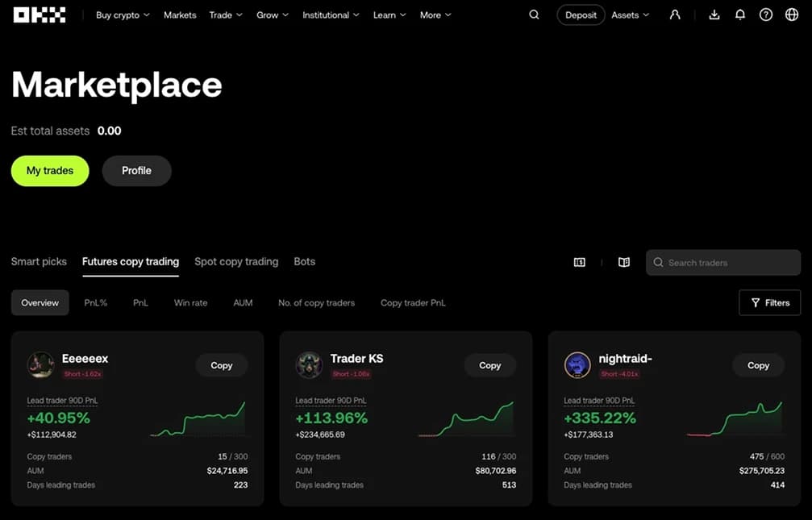Viewport: 812px width, 520px height.
Task: Open the language globe selector
Action: point(791,15)
